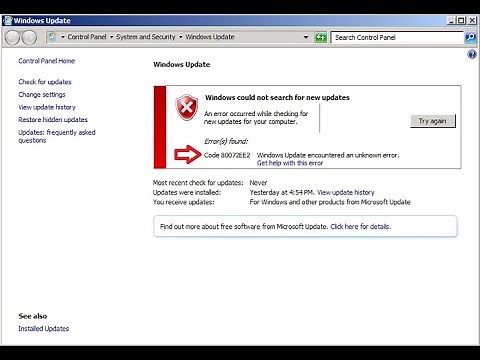Open Change settings
This screenshot has width=480, height=360.
[x=42, y=94]
